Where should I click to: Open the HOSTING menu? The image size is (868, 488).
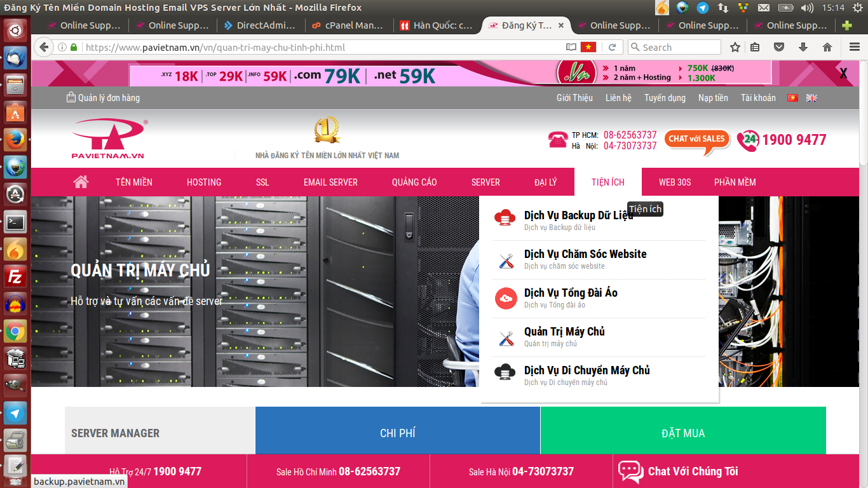[204, 182]
